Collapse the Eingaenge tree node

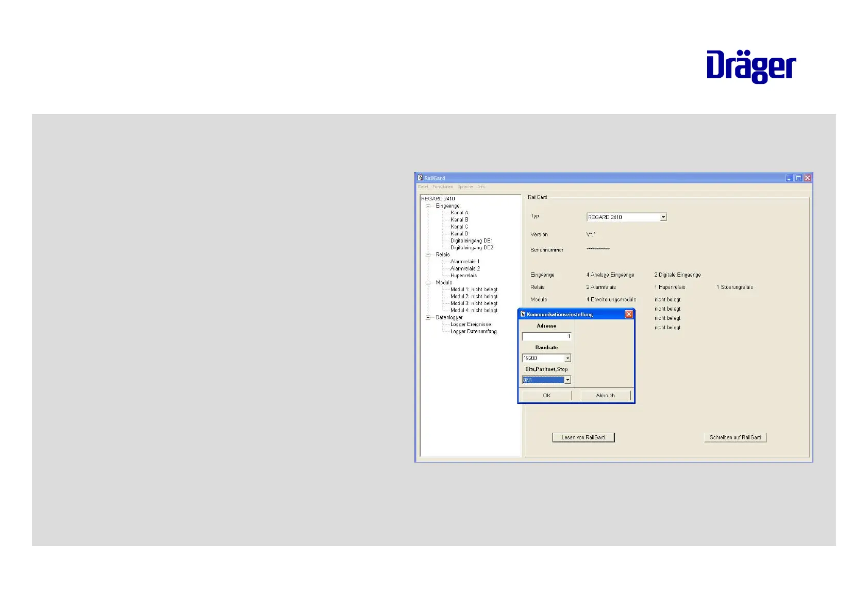tap(428, 206)
